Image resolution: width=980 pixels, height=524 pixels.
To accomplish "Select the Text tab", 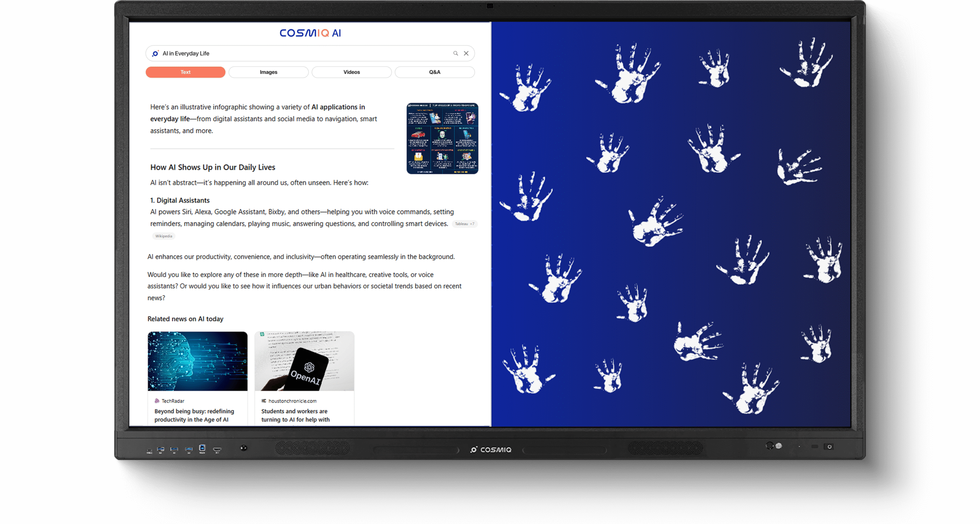I will (185, 72).
